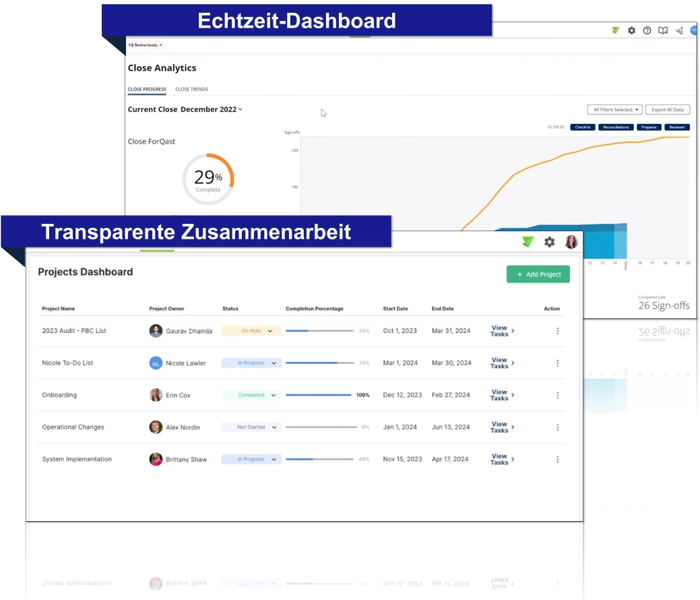View Tasks for Onboarding project
Screen dimensions: 700x600
tap(502, 395)
